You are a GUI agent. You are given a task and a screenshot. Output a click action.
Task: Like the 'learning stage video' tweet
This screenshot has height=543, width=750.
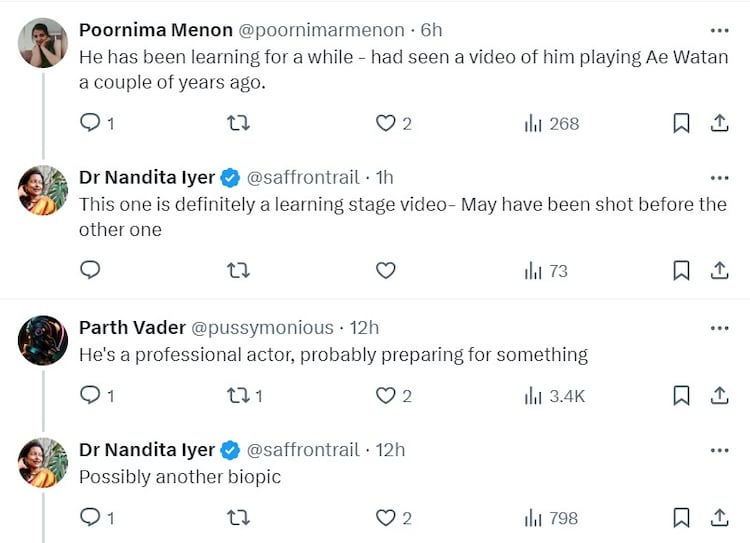386,270
